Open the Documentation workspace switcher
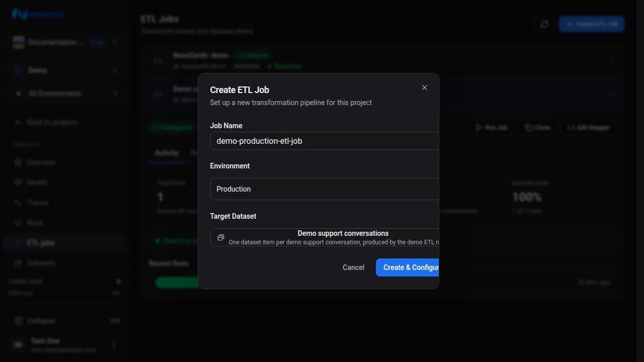Viewport: 644px width, 362px height. [64, 43]
